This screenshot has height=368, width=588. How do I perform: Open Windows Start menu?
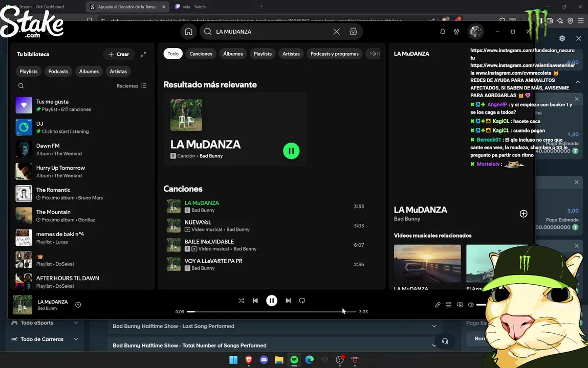coord(233,360)
